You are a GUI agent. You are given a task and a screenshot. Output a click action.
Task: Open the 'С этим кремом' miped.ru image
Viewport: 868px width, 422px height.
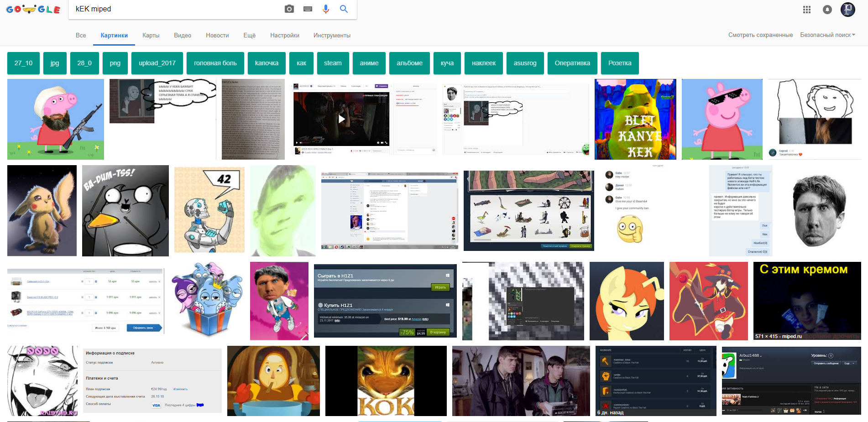[x=807, y=301]
